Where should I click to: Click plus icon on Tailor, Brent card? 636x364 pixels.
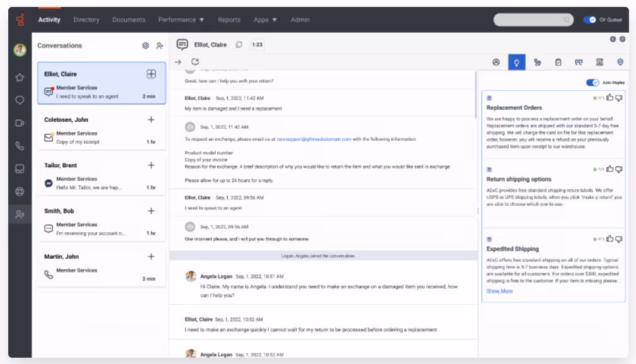point(151,165)
